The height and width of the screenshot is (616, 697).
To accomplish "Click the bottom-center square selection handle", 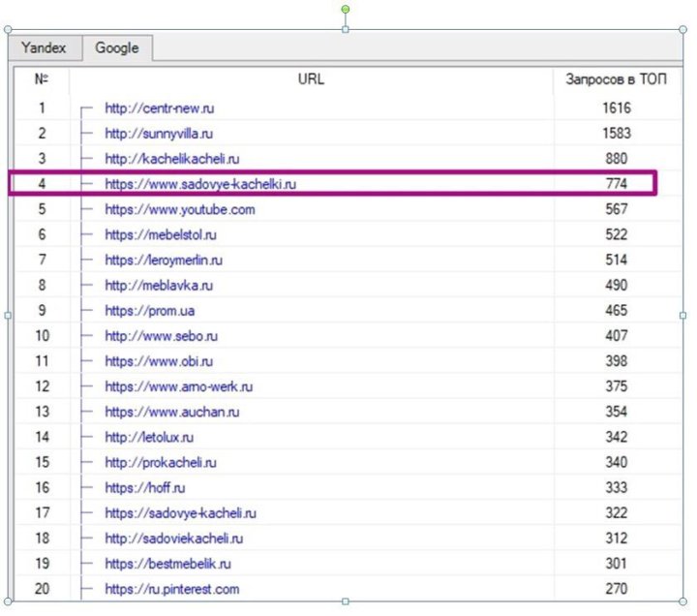I will [x=346, y=601].
